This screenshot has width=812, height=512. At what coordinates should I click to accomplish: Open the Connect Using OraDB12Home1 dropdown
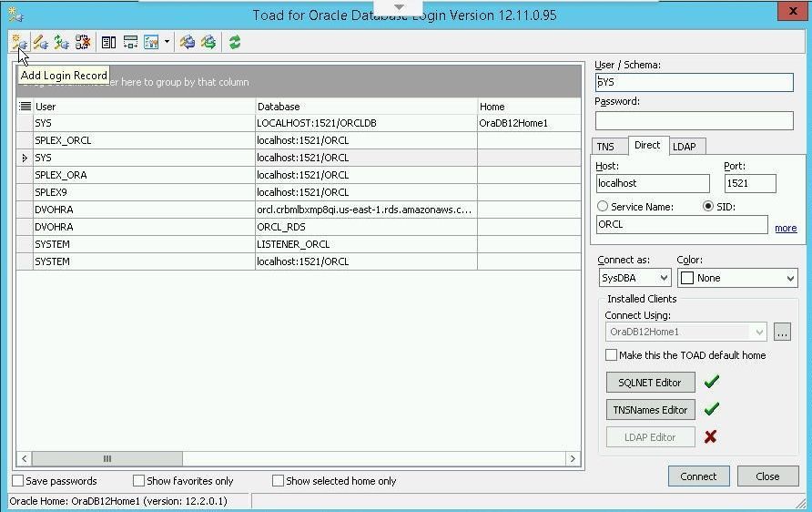point(759,332)
